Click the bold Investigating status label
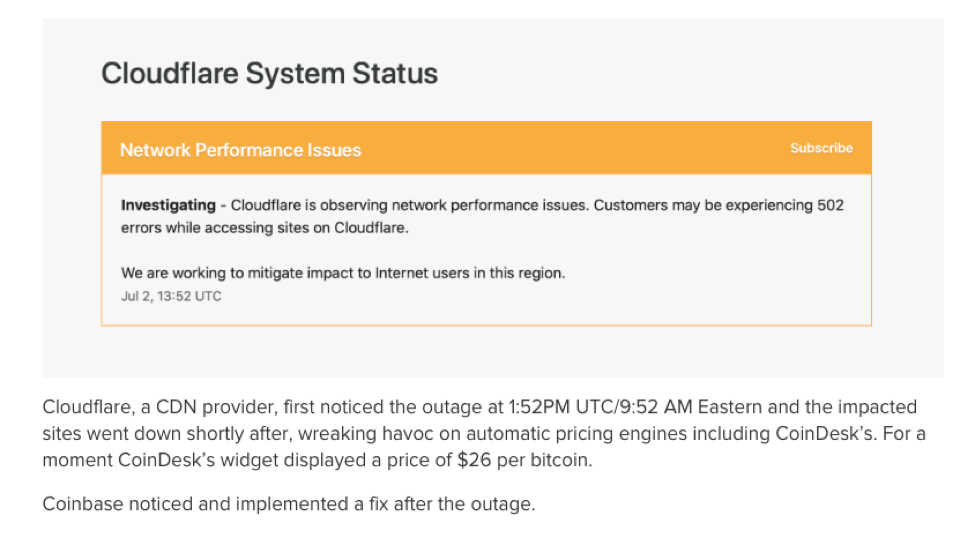This screenshot has height=537, width=974. click(168, 205)
